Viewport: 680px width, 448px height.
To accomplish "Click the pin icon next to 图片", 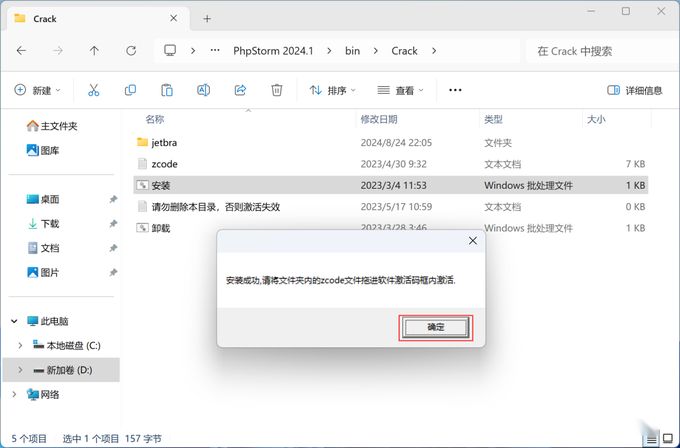I will (x=113, y=272).
